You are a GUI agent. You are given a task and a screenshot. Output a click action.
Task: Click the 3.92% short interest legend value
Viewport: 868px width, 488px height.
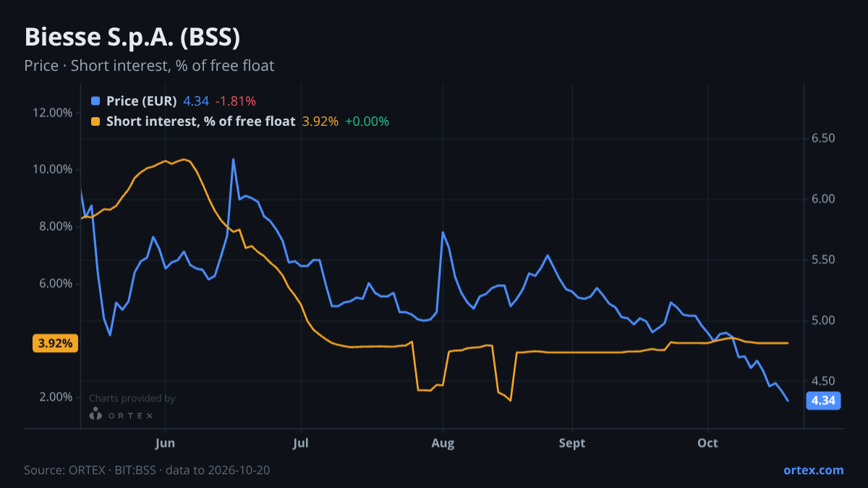pyautogui.click(x=320, y=121)
